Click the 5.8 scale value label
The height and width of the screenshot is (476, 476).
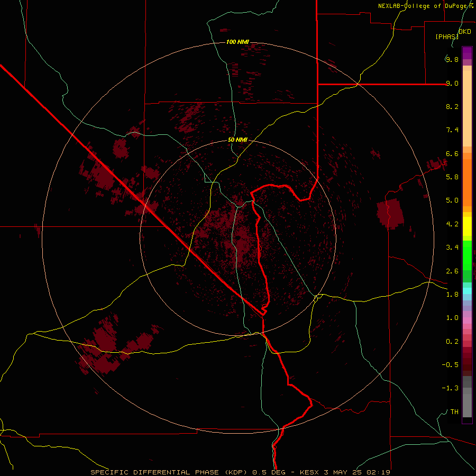pos(452,177)
